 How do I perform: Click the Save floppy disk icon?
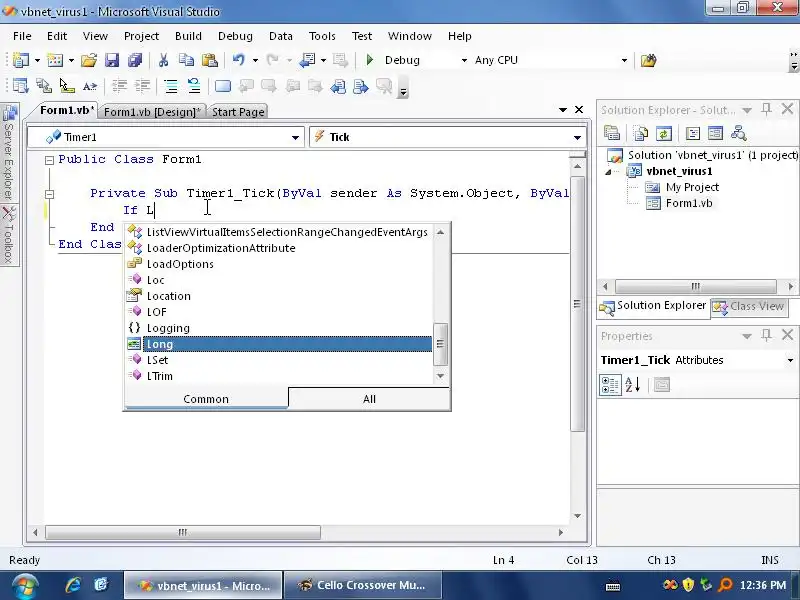(112, 60)
